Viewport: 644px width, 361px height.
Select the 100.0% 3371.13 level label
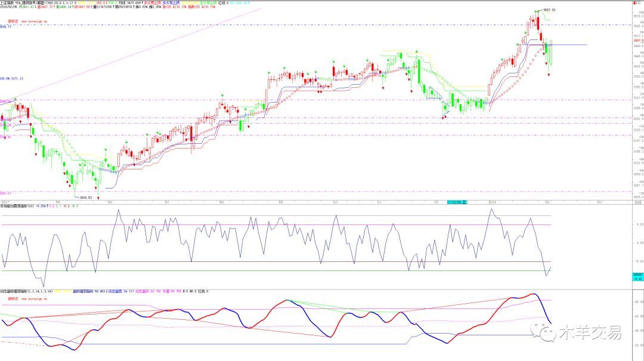[12, 78]
